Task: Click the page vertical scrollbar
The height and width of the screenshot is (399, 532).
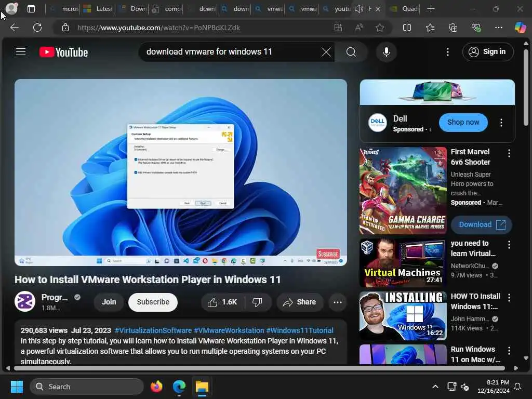Action: tap(526, 87)
